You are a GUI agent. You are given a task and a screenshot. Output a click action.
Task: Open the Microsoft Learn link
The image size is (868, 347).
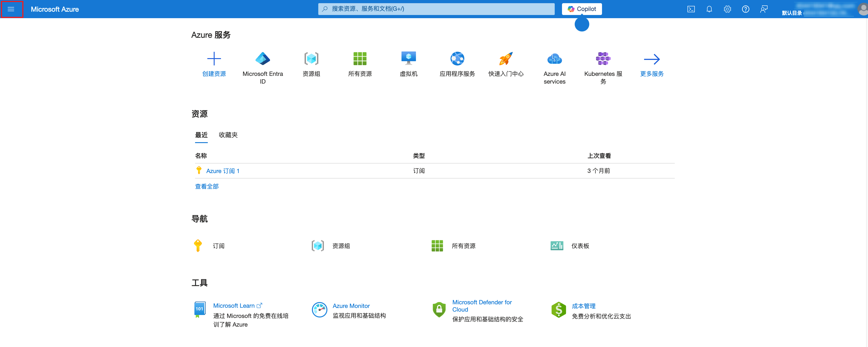pyautogui.click(x=234, y=306)
